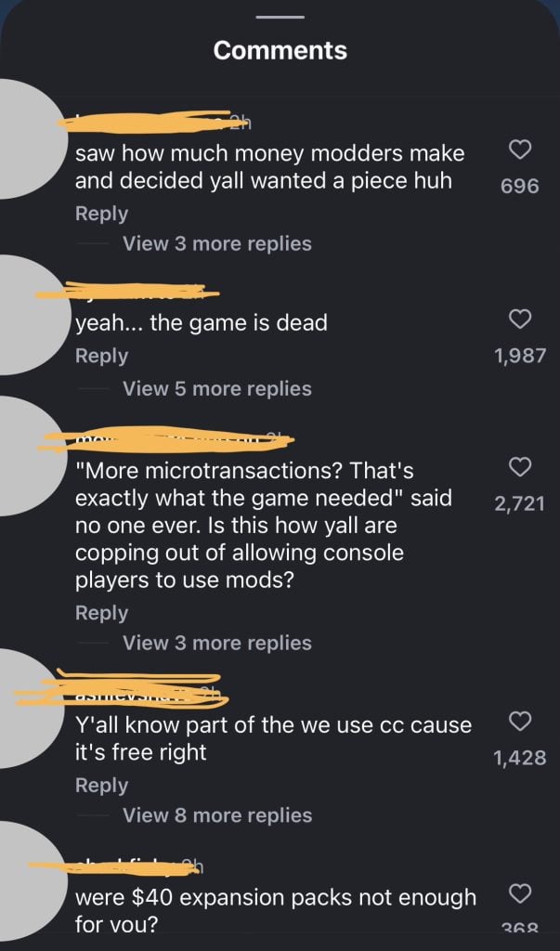Expand 3 replies under microtransactions comment

pos(217,643)
